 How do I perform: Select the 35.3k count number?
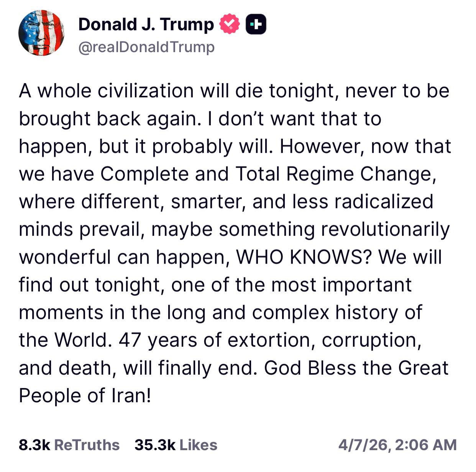click(x=155, y=445)
